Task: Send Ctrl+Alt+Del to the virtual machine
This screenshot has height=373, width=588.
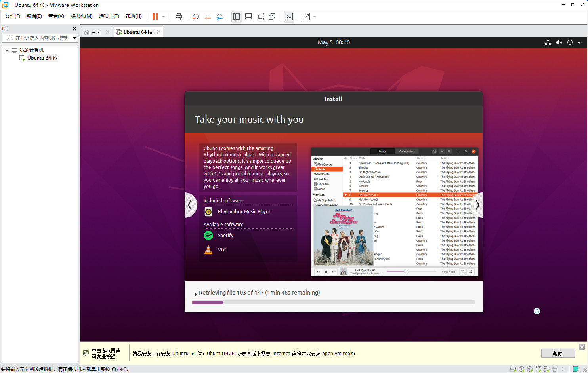Action: point(179,17)
